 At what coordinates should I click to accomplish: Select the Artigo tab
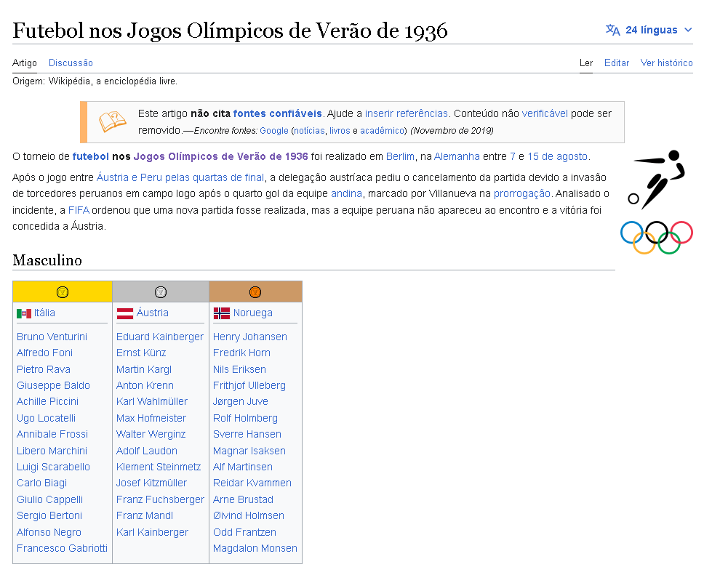click(x=25, y=63)
